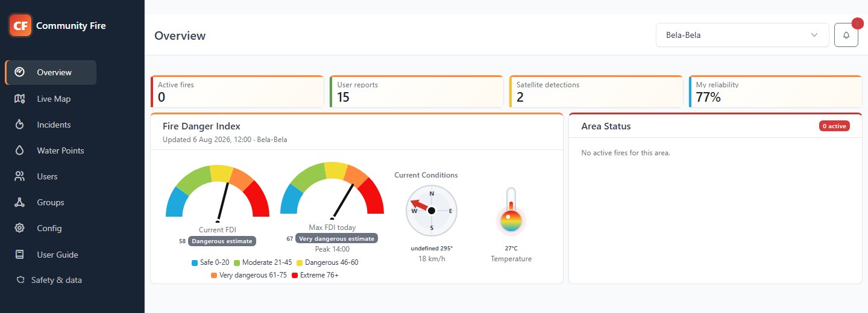Screen dimensions: 868x313
Task: Open notifications bell icon
Action: (846, 35)
